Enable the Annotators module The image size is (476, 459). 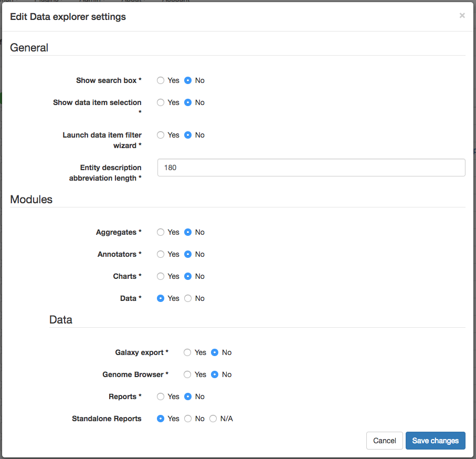[161, 254]
